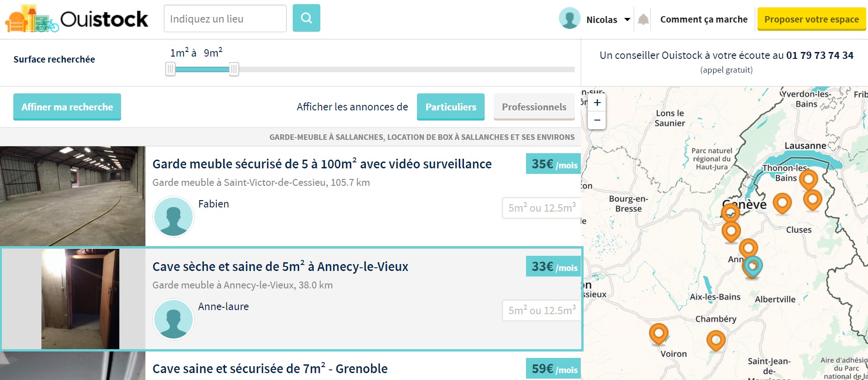The width and height of the screenshot is (868, 380).
Task: Zoom out on the map
Action: (597, 120)
